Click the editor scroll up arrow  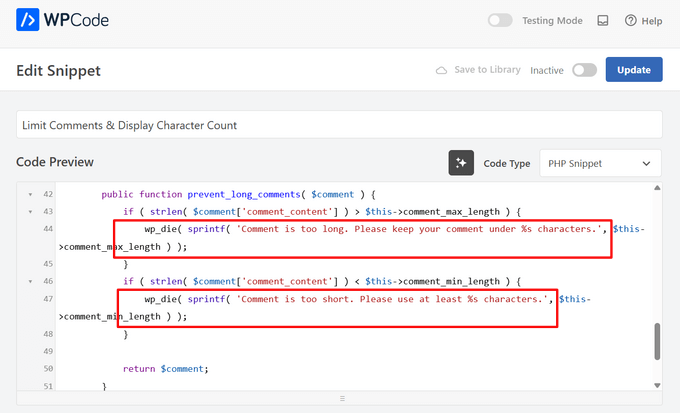[x=657, y=188]
